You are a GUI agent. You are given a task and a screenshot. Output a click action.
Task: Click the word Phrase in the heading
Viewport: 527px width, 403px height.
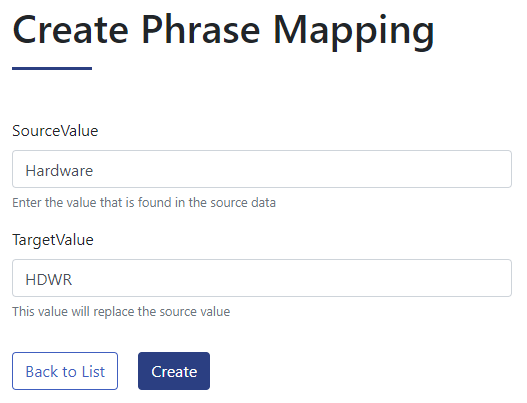pyautogui.click(x=201, y=30)
